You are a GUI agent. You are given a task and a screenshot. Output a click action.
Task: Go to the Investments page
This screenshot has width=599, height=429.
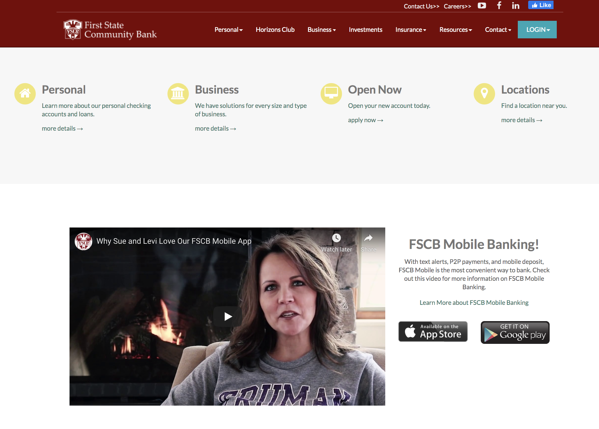pyautogui.click(x=365, y=30)
